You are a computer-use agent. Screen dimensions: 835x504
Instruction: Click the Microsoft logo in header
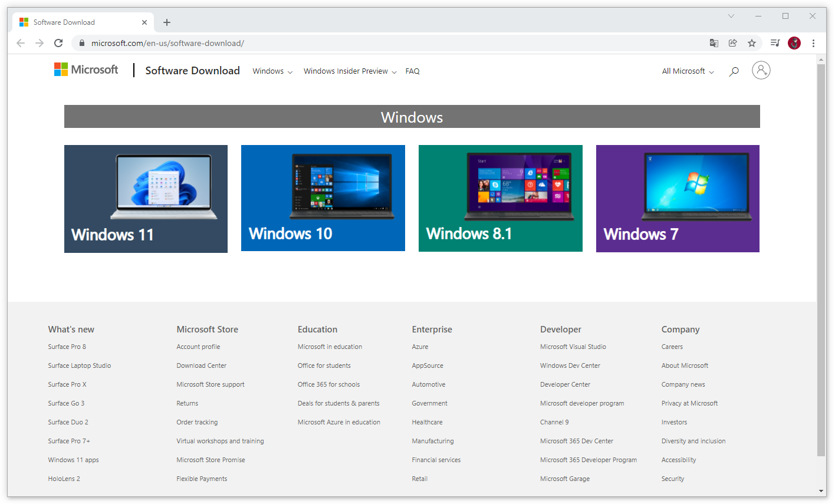[x=86, y=70]
